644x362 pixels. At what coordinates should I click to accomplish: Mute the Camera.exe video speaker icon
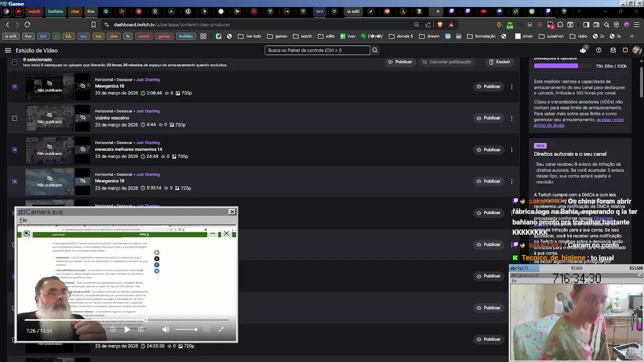(166, 330)
